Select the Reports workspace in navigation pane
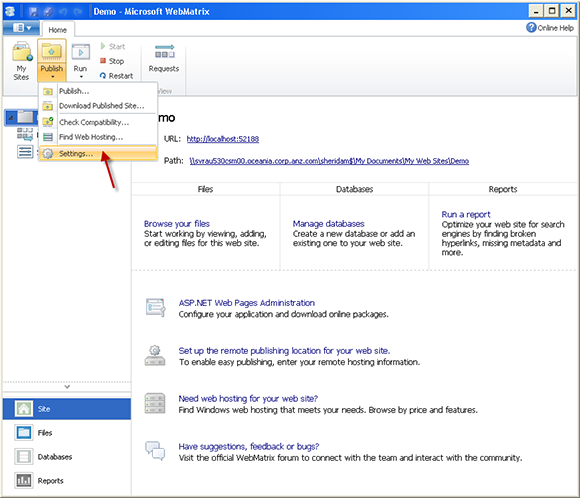This screenshot has width=580, height=498. coord(67,481)
